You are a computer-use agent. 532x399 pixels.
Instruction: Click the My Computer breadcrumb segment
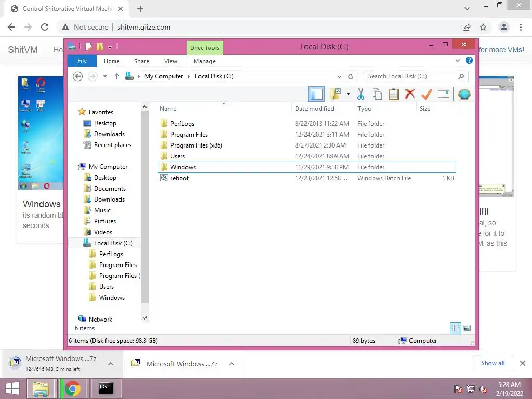[x=164, y=76]
